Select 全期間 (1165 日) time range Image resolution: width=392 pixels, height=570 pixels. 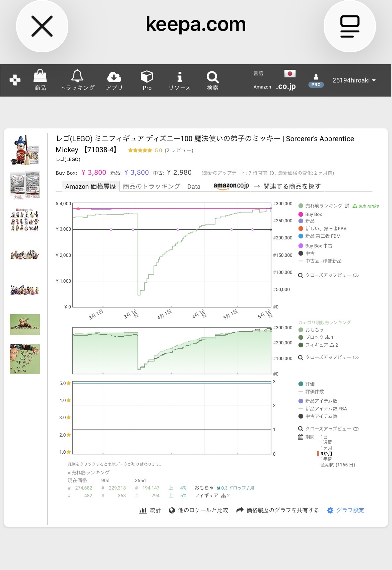click(338, 465)
